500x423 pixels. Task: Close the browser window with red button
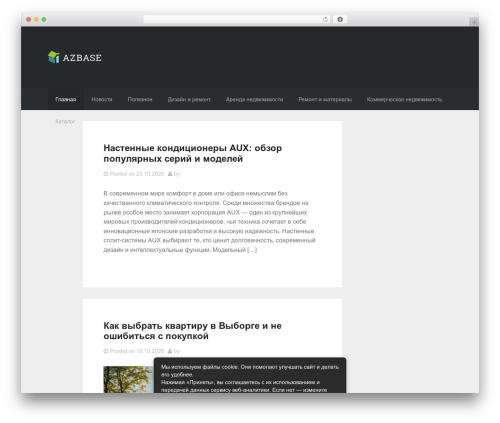pyautogui.click(x=29, y=19)
